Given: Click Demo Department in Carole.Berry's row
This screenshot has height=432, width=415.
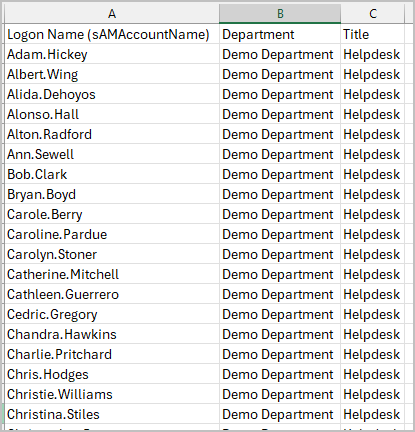Looking at the screenshot, I should coord(280,214).
